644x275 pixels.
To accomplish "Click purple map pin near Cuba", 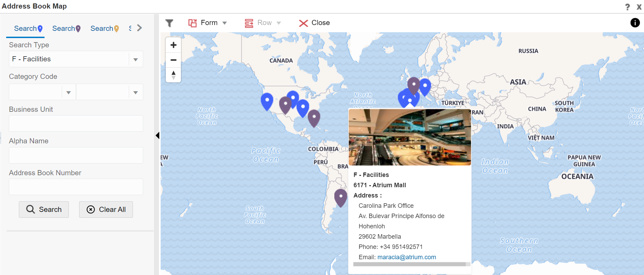I will point(314,118).
